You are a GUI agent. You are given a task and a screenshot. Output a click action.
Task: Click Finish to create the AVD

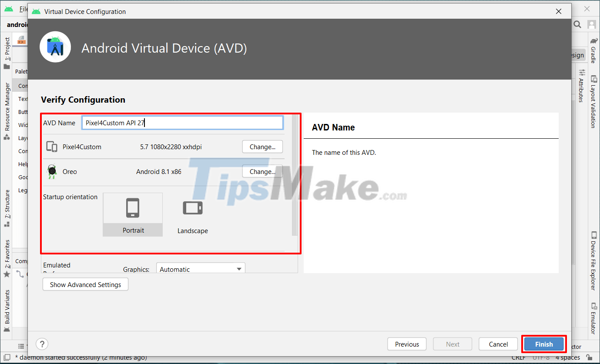(x=543, y=344)
